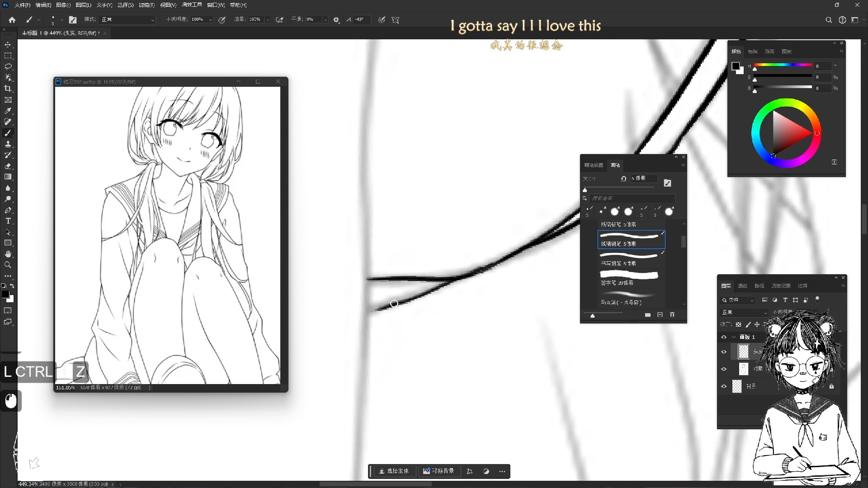The image size is (868, 488).
Task: Hide the 画板 1 artboard eye icon
Action: 724,337
